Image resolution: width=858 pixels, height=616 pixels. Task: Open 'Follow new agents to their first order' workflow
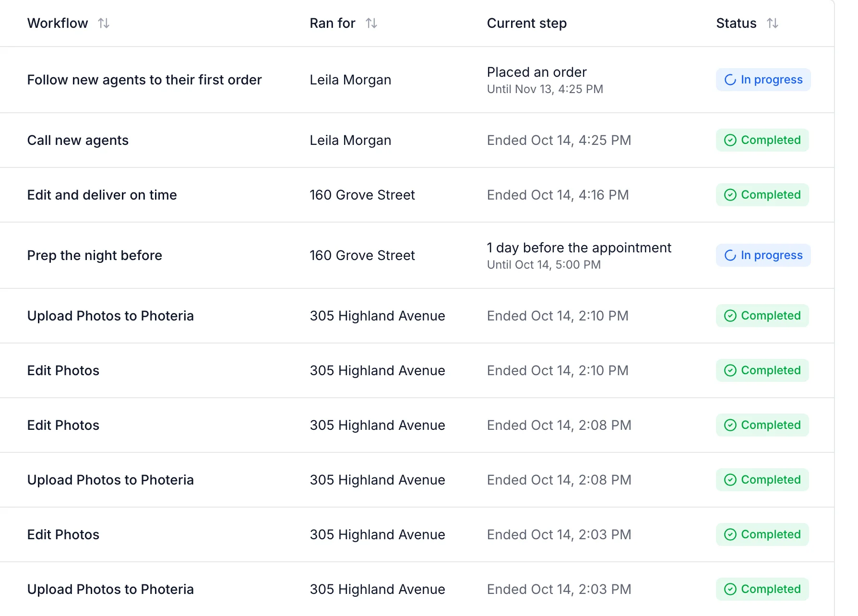tap(144, 80)
